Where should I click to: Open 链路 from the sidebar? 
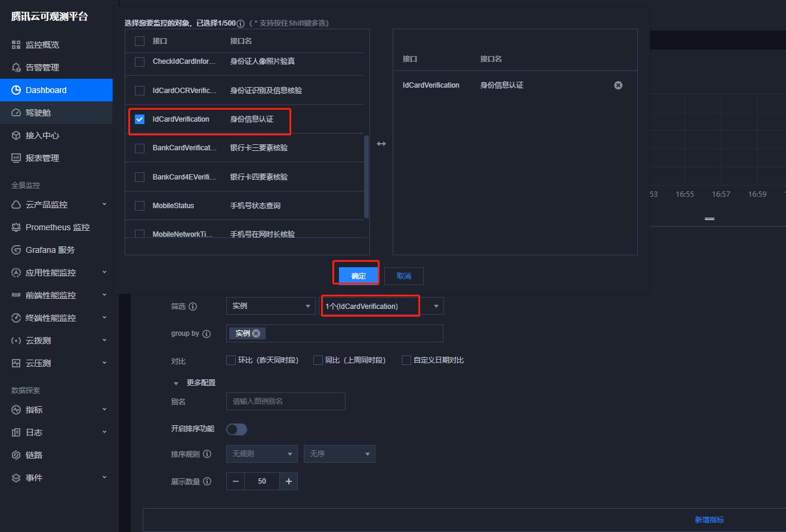point(56,455)
